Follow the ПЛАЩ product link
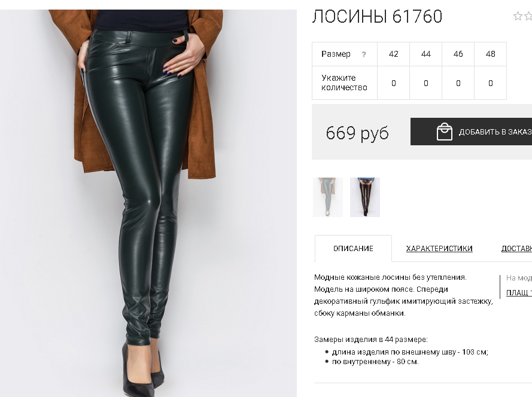This screenshot has height=397, width=532. [519, 292]
